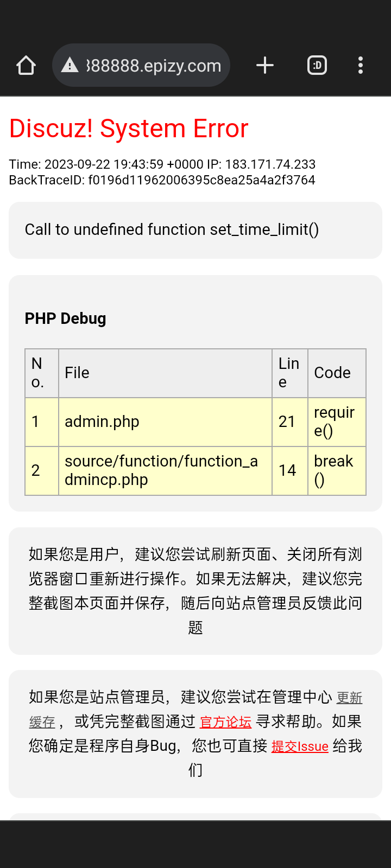Select the BackTraceID text line
Viewport: 391px width, 868px height.
pos(162,180)
